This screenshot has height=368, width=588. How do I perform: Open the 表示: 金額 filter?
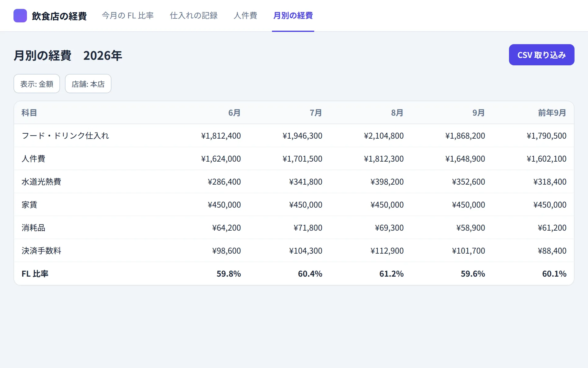tap(37, 84)
